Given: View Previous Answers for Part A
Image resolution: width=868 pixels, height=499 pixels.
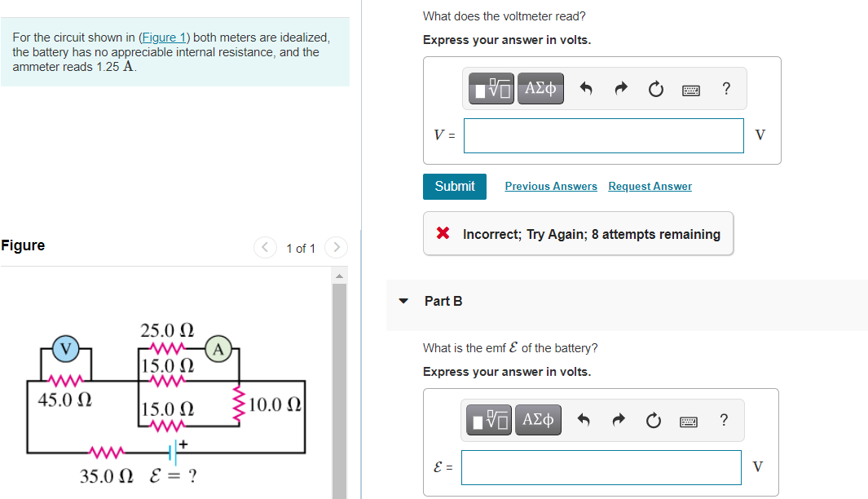Looking at the screenshot, I should 551,186.
